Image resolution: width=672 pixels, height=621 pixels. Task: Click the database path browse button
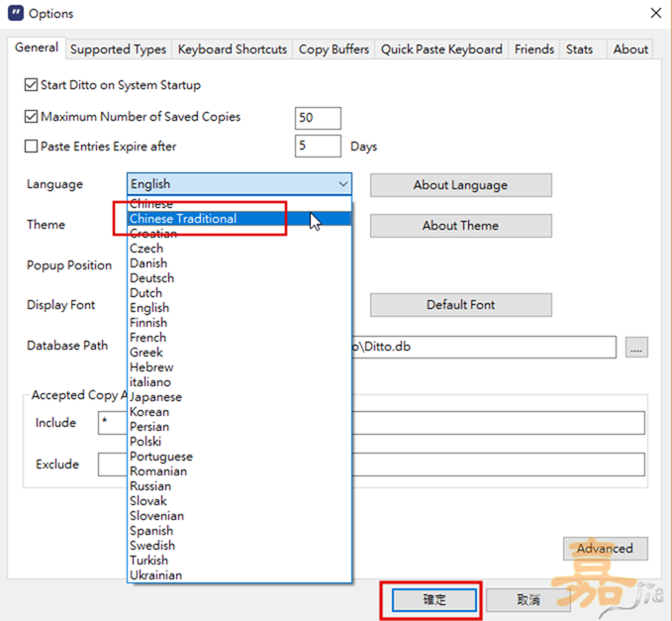636,347
